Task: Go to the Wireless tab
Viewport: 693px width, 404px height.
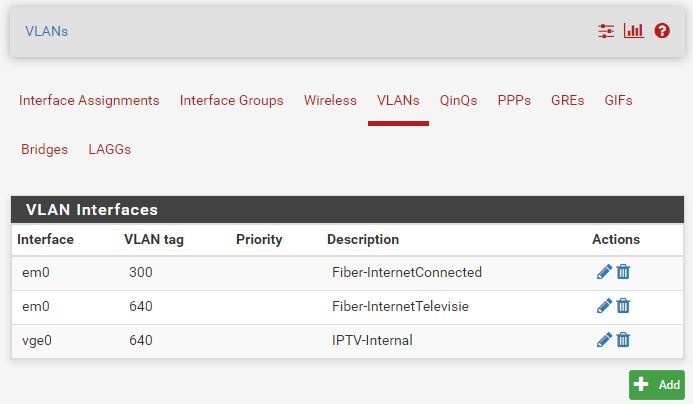Action: click(330, 100)
